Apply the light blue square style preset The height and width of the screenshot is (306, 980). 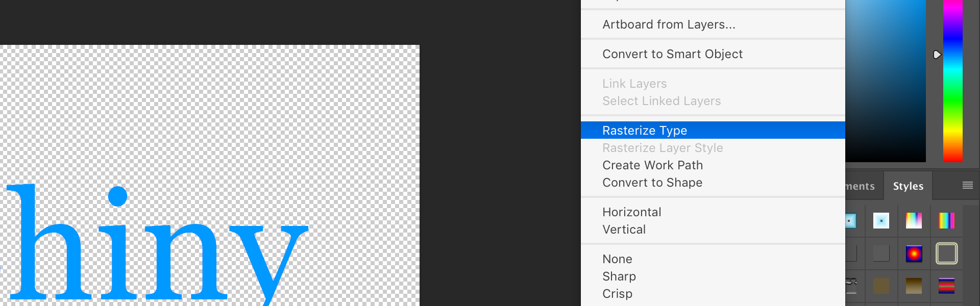point(881,221)
